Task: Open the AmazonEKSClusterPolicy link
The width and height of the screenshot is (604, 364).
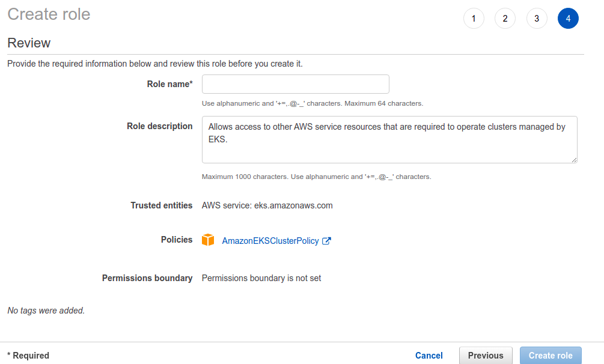Action: coord(270,241)
